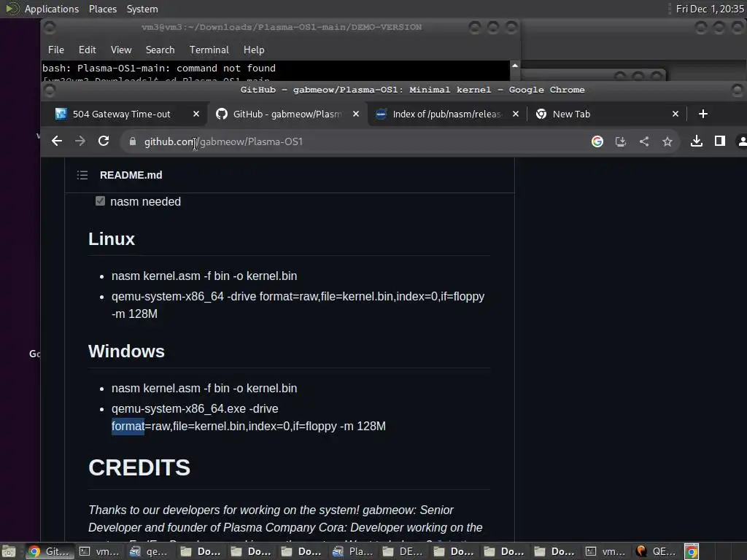Viewport: 747px width, 560px height.
Task: Toggle the Chrome side panel
Action: 719,141
